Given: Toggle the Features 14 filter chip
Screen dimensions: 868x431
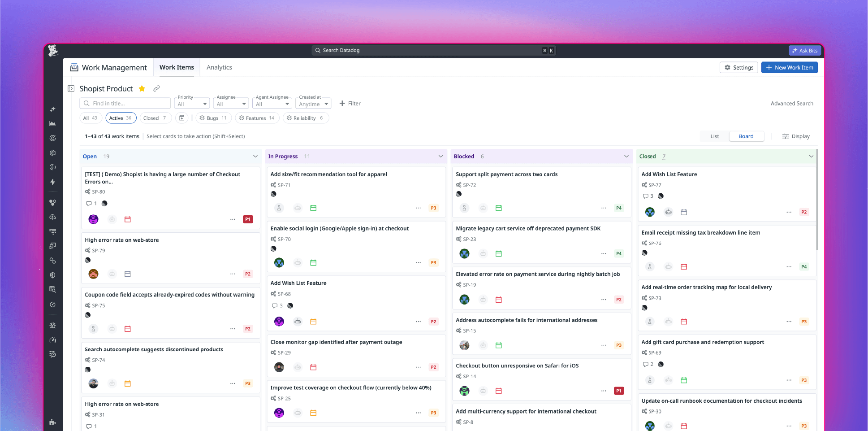Looking at the screenshot, I should [257, 118].
